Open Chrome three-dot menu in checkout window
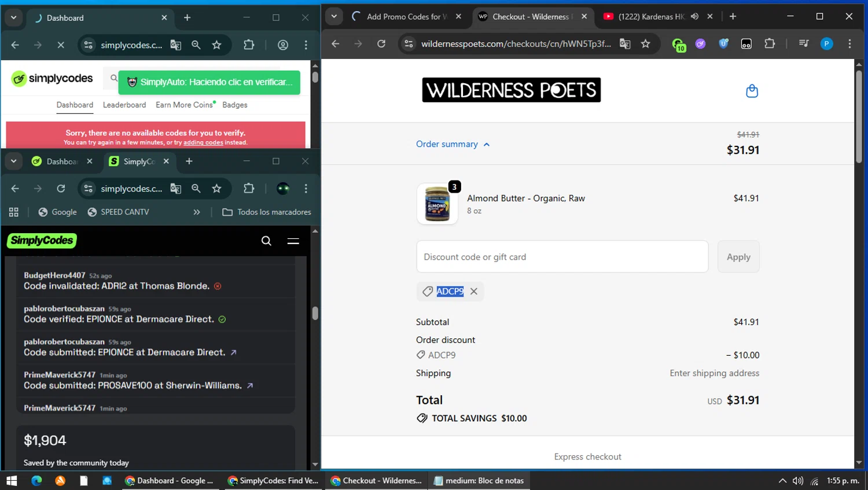 tap(849, 44)
